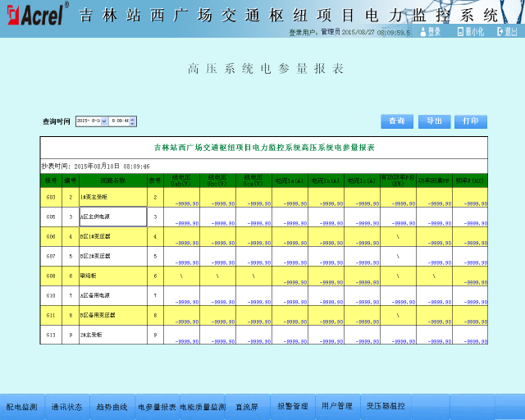Click the Acrel logo
Screen dimensions: 525x420
coord(38,15)
